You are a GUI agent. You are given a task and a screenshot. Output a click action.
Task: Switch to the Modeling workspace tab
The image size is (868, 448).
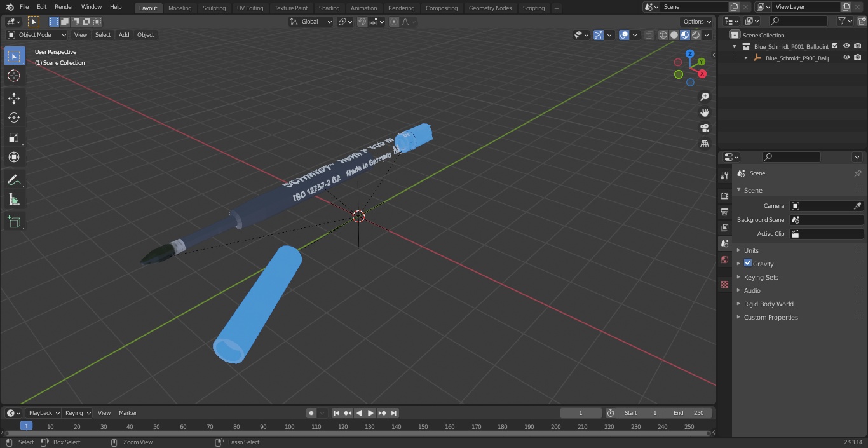tap(180, 8)
